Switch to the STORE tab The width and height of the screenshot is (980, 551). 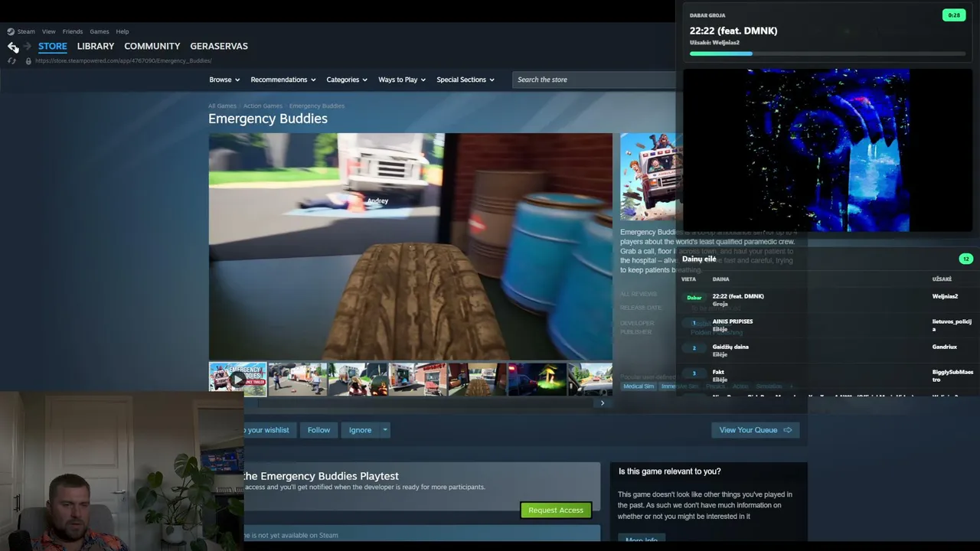tap(53, 46)
